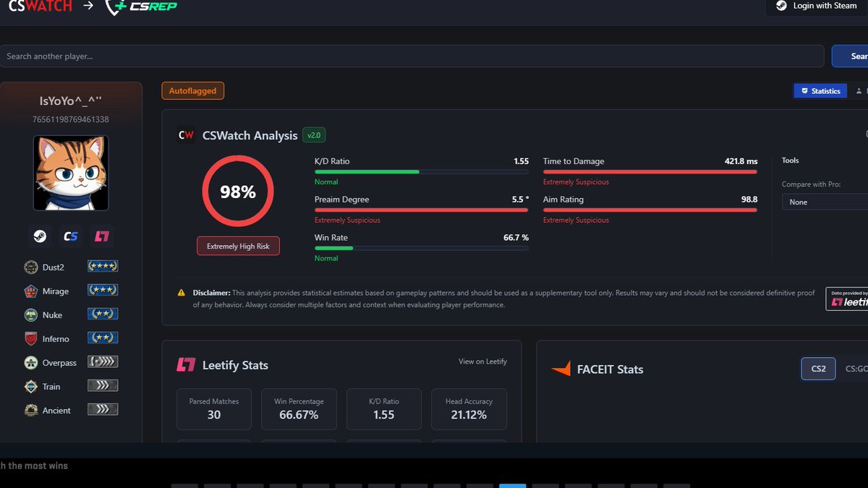Click the Ancient rank badge
Screen dimensions: 868x488
pos(103,409)
